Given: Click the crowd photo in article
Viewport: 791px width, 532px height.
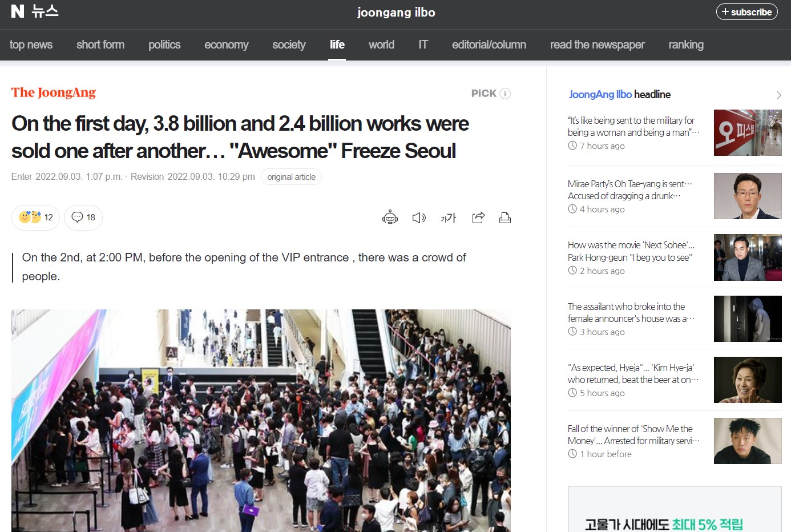Looking at the screenshot, I should coord(261,420).
